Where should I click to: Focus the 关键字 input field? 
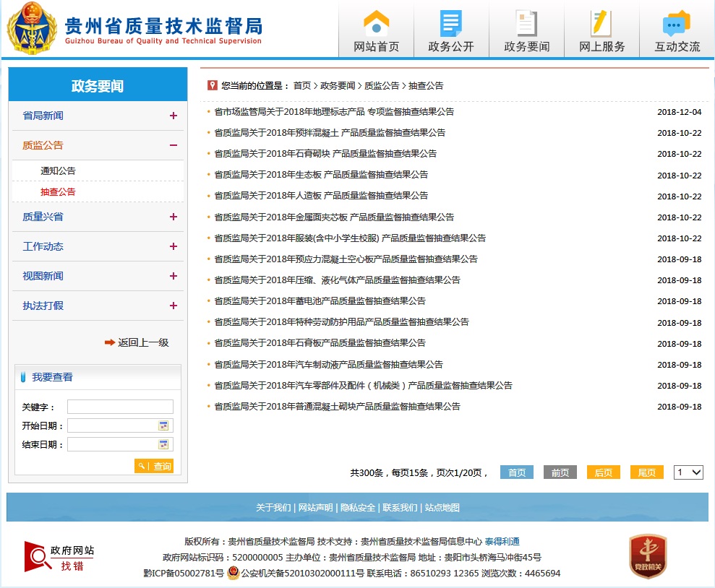click(120, 407)
